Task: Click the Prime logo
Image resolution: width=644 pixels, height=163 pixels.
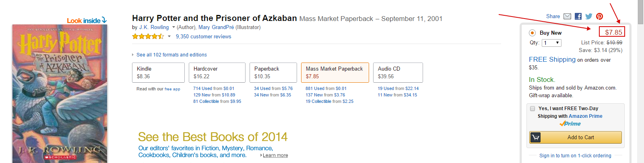Action: point(570,123)
